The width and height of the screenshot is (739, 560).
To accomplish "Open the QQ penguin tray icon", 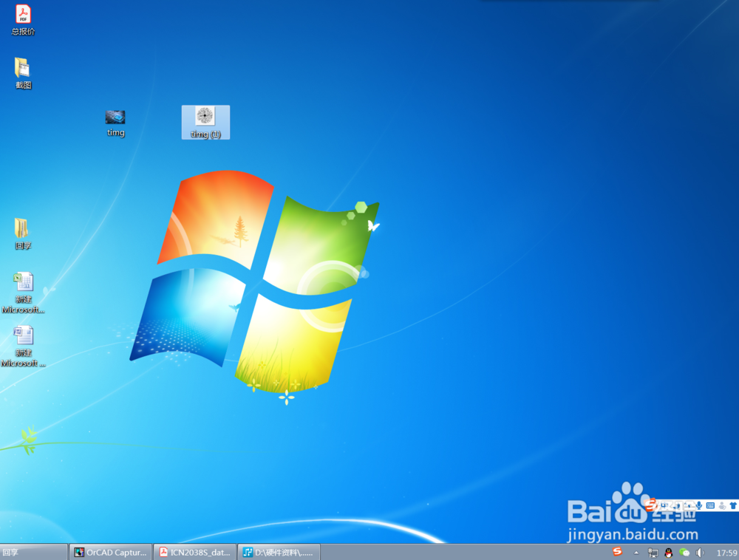I will (668, 553).
